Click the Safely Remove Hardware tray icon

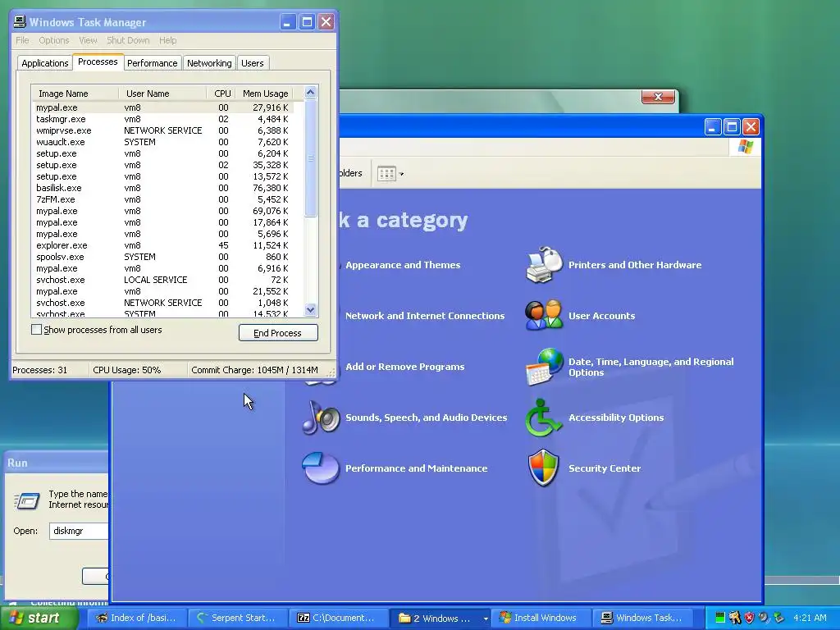click(778, 618)
